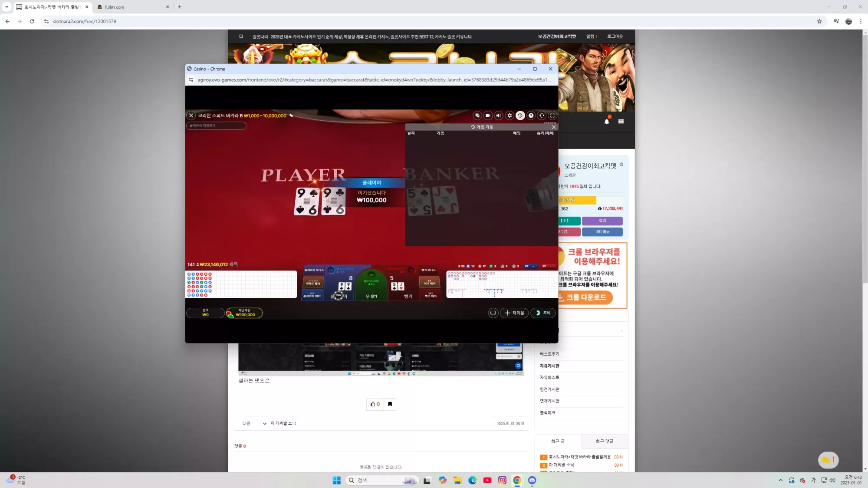
Task: Like the post with the thumbs-up button
Action: (x=375, y=404)
